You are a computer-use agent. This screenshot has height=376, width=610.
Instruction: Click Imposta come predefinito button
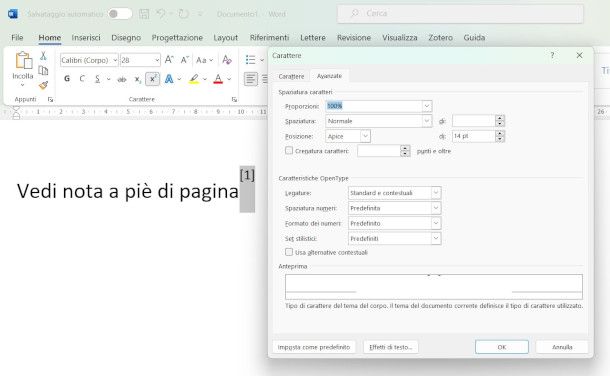[x=314, y=347]
